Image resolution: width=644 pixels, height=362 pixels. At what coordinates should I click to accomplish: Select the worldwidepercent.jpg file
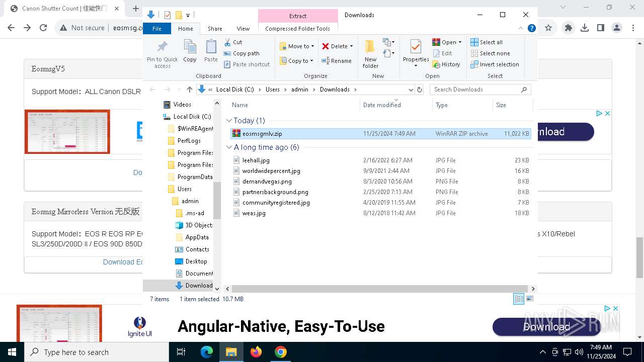380,171
